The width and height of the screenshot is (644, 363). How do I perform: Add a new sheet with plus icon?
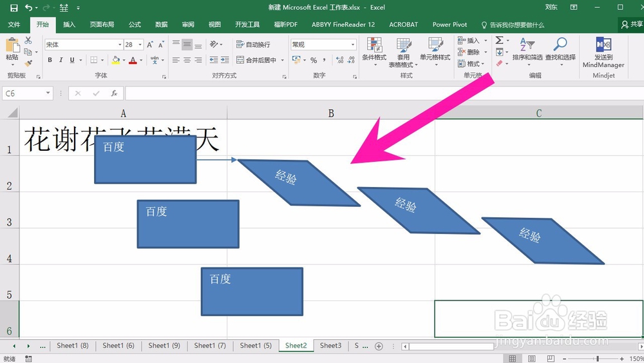click(379, 346)
